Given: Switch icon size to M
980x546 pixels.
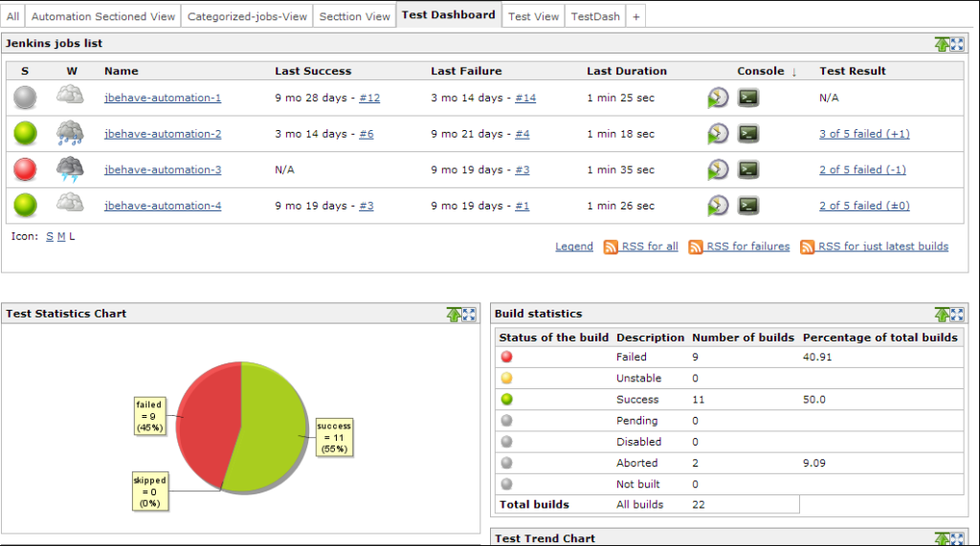Looking at the screenshot, I should (x=61, y=236).
